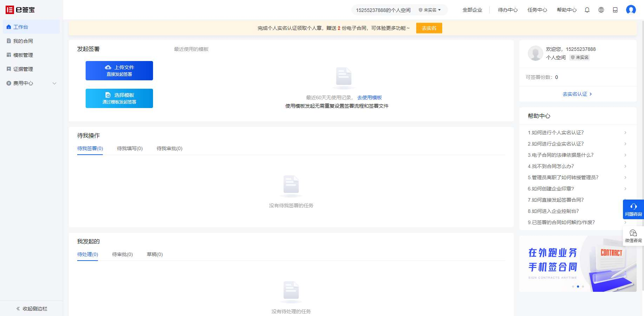Screen dimensions: 644x316
Task: Collapse sidebar via 收起侧边栏
Action: tap(32, 309)
